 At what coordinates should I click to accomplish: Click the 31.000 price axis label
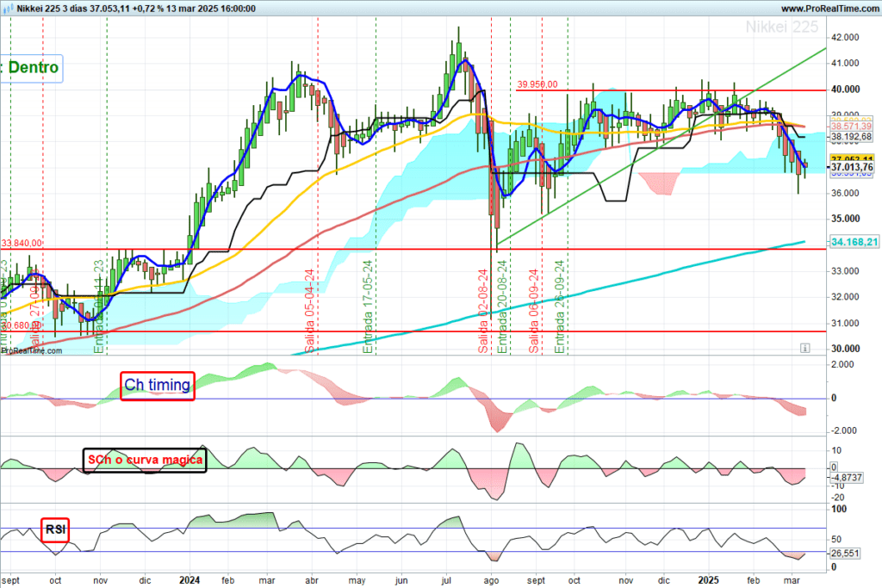[845, 323]
